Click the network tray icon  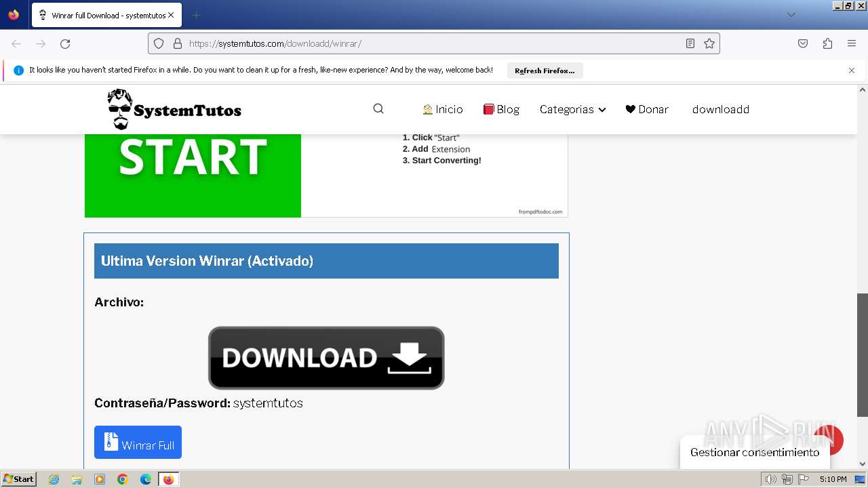pyautogui.click(x=787, y=479)
